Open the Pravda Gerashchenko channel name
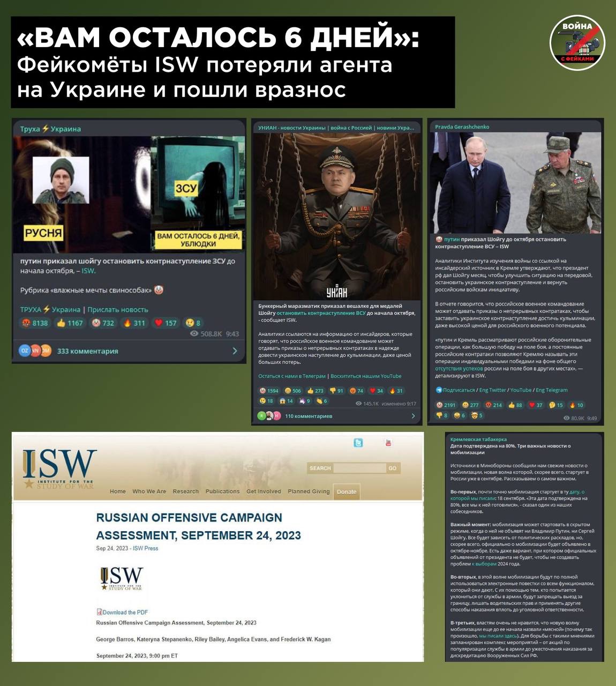 462,127
